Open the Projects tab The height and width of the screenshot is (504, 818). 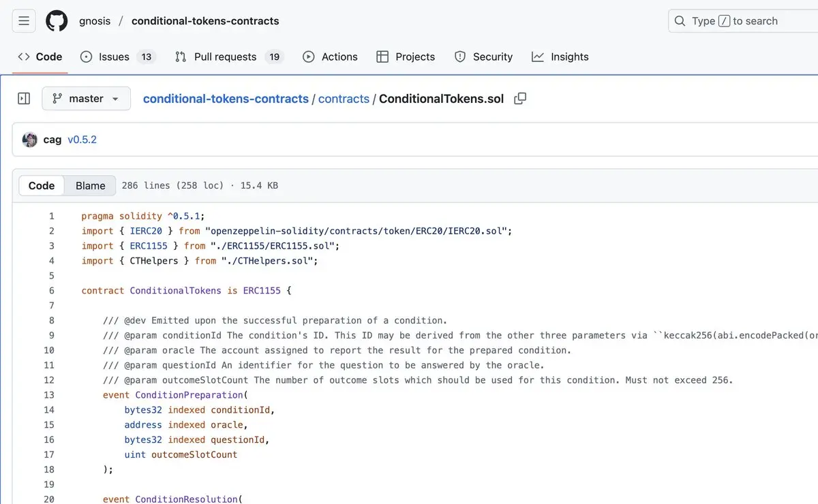[406, 57]
